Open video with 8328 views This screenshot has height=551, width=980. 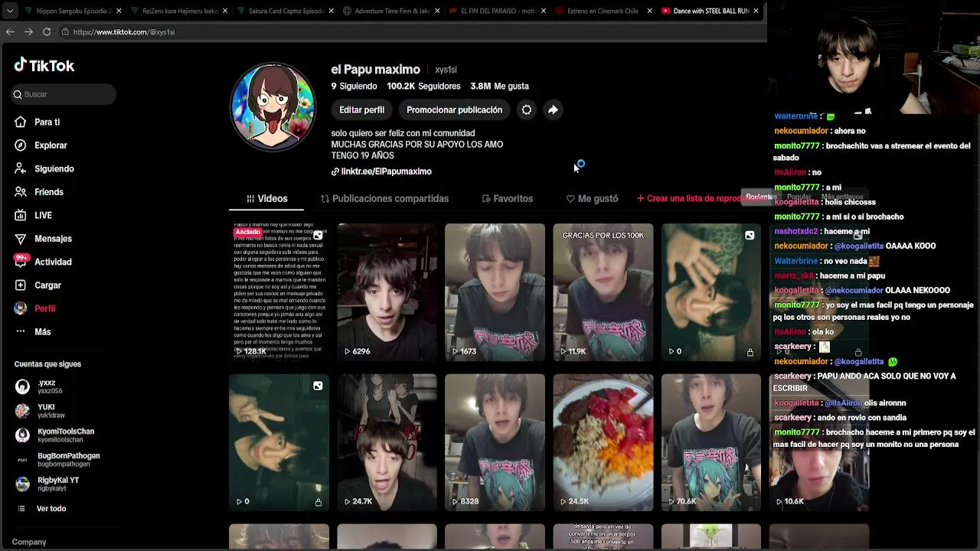[x=495, y=442]
